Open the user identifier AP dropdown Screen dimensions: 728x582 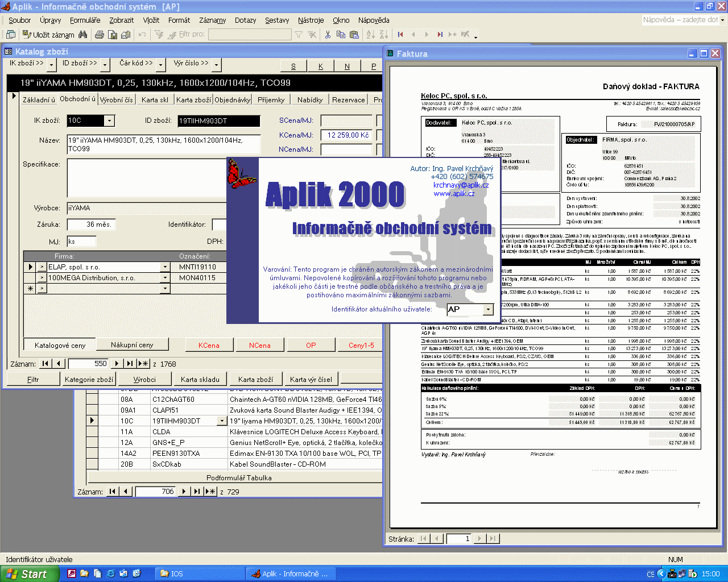pos(488,309)
